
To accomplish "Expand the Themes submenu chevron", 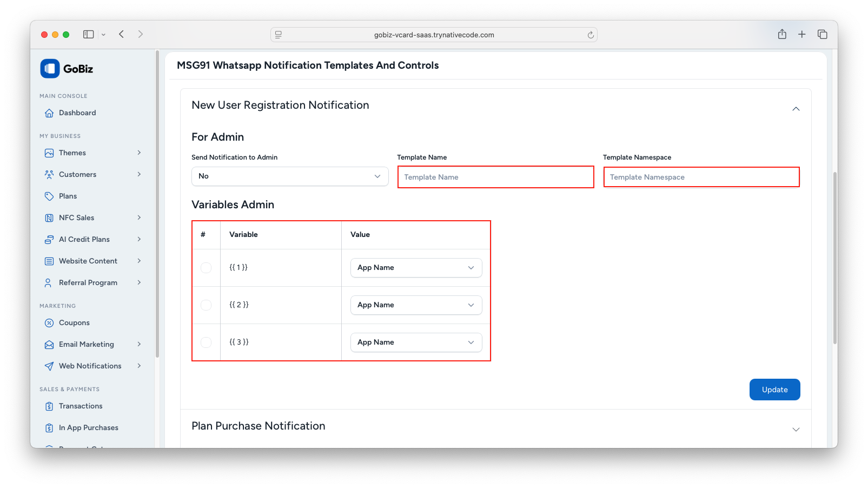I will [x=139, y=153].
